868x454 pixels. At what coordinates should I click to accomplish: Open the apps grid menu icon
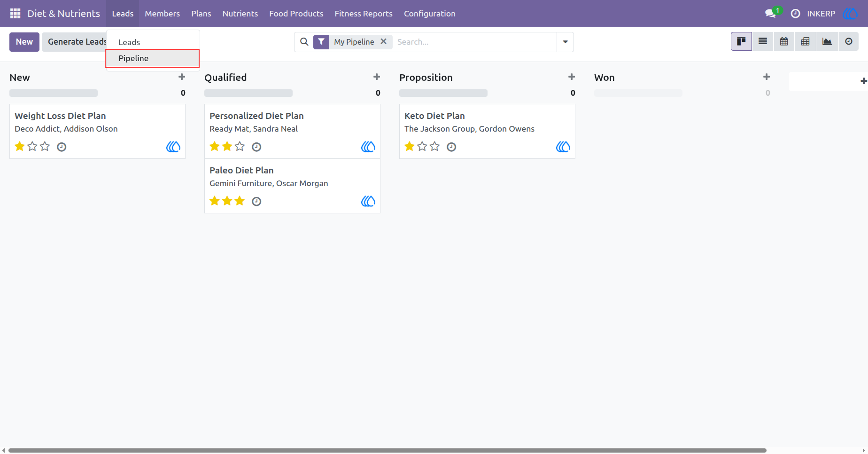pyautogui.click(x=15, y=14)
